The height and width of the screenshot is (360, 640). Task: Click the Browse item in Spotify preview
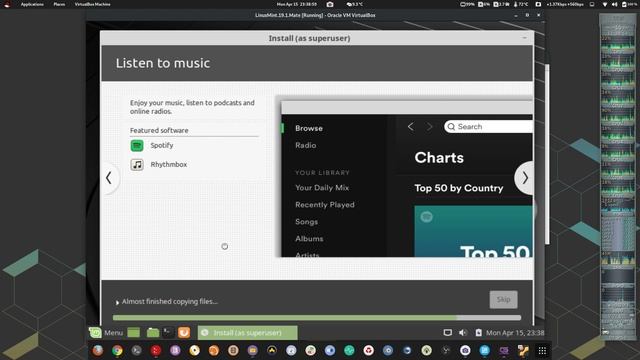[309, 128]
